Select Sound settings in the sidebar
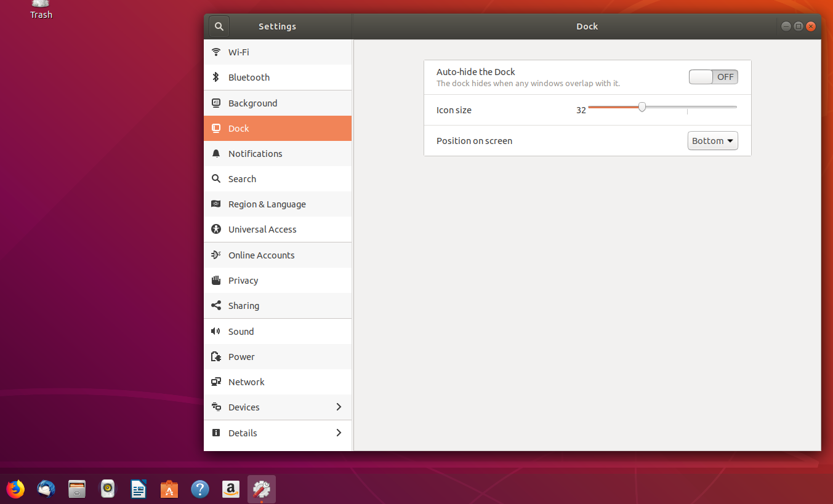The width and height of the screenshot is (833, 504). point(240,331)
